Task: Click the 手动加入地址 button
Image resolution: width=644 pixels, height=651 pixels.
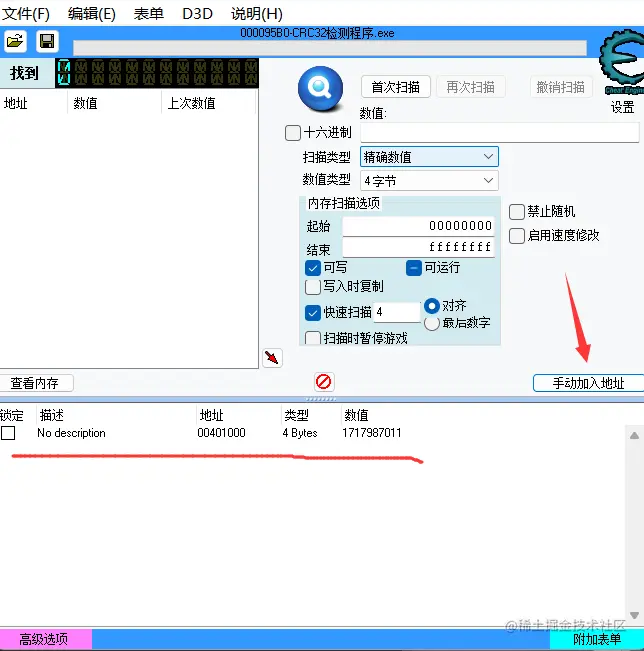Action: coord(588,383)
